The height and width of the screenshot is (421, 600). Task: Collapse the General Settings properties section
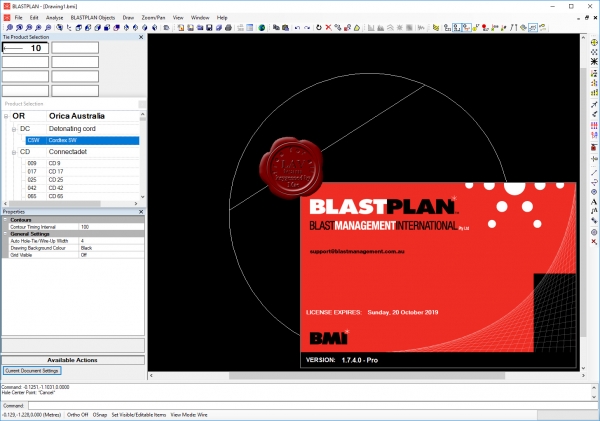click(6, 233)
